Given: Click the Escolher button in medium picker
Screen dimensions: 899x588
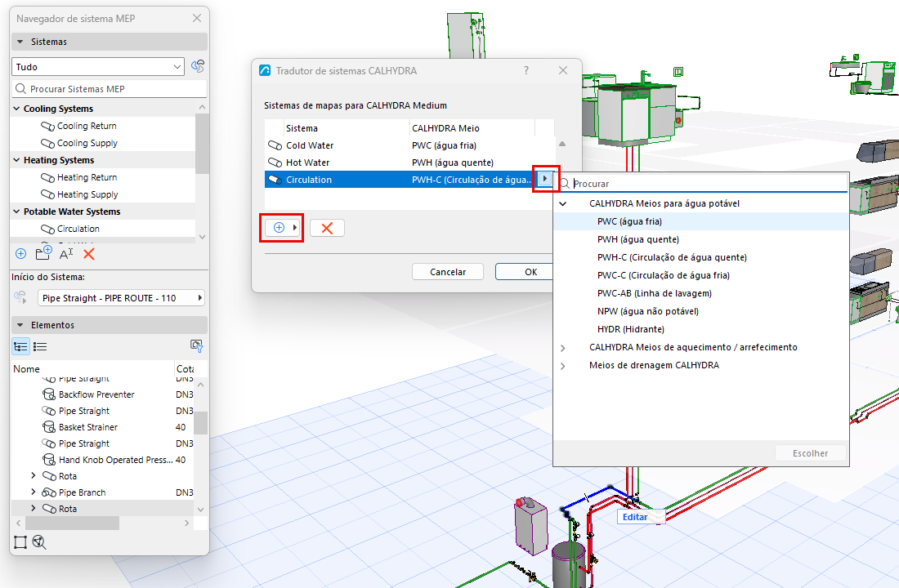Looking at the screenshot, I should coord(810,453).
